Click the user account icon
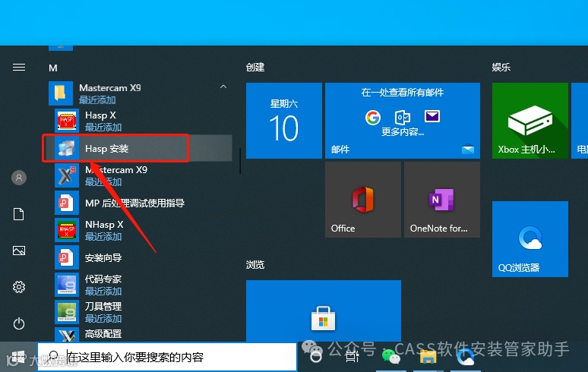Viewport: 588px width, 372px height. point(19,178)
